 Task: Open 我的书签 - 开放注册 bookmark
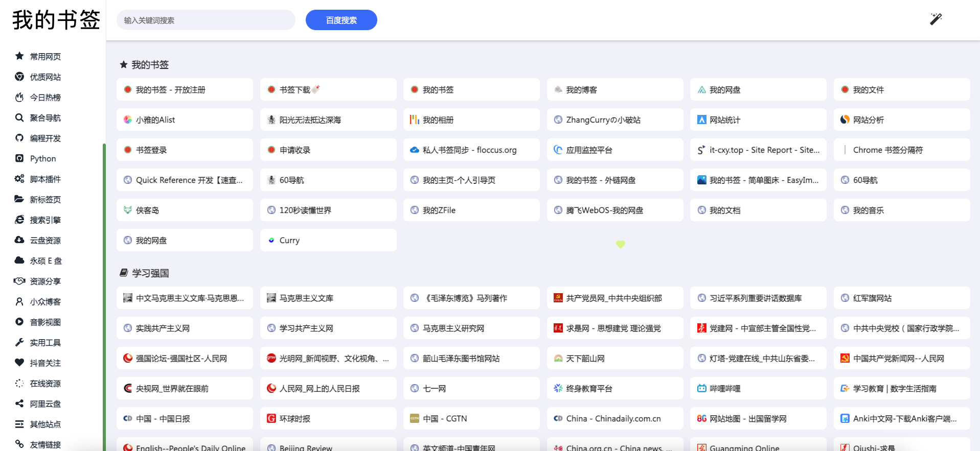pos(185,89)
